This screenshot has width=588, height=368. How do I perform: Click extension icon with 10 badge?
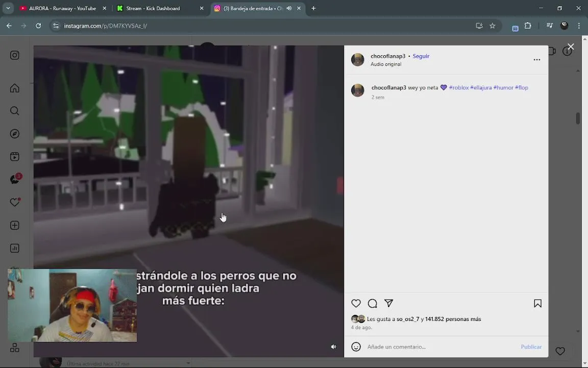515,27
